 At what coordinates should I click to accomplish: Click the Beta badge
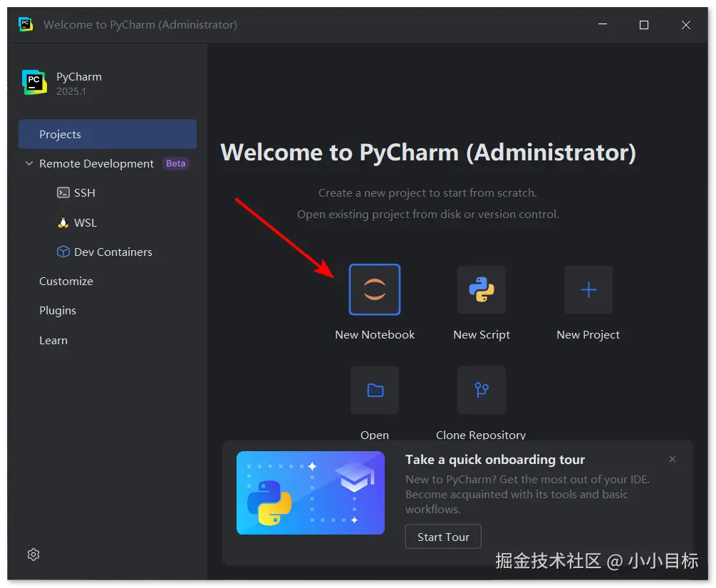(x=176, y=163)
